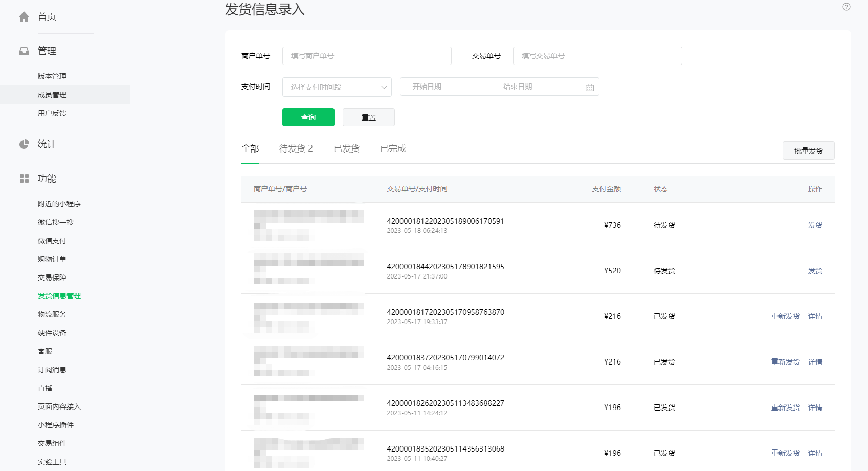Click the 支付金额 column header

[x=607, y=189]
